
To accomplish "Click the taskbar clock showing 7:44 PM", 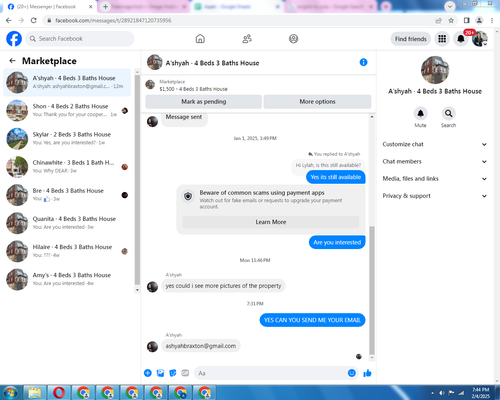I will pyautogui.click(x=480, y=393).
